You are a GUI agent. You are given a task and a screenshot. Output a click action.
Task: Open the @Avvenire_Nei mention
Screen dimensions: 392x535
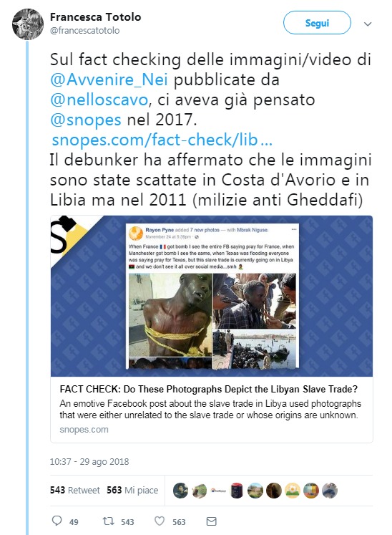coord(109,79)
